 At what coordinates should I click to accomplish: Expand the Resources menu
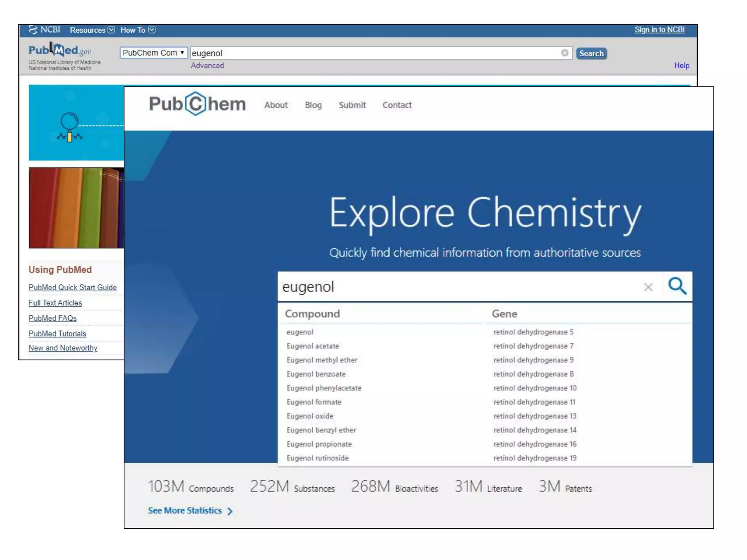[92, 30]
